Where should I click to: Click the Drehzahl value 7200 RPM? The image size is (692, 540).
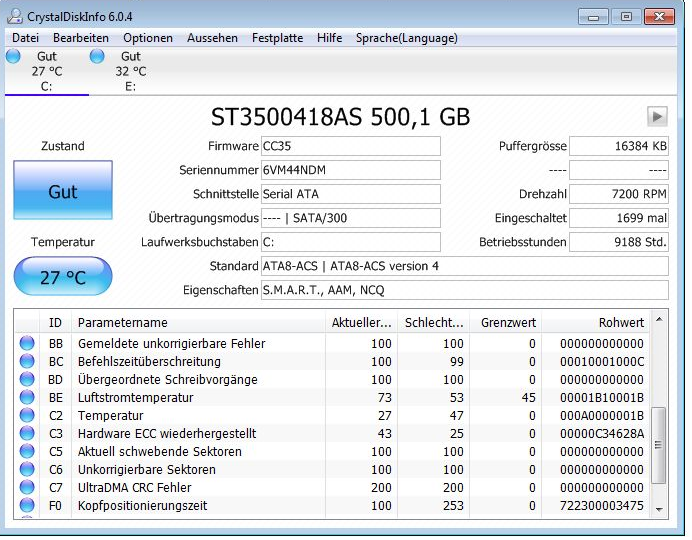(x=619, y=194)
